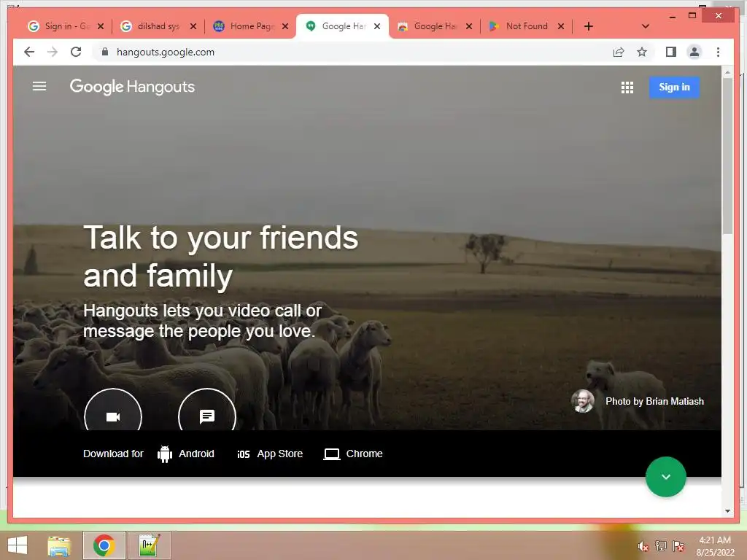Toggle the Chrome side panel
The height and width of the screenshot is (560, 747).
tap(671, 52)
